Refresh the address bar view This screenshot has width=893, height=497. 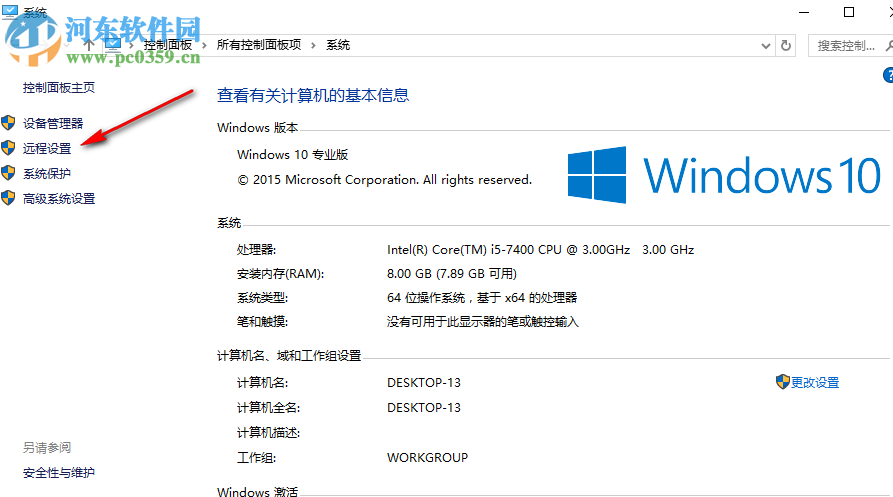[x=786, y=46]
